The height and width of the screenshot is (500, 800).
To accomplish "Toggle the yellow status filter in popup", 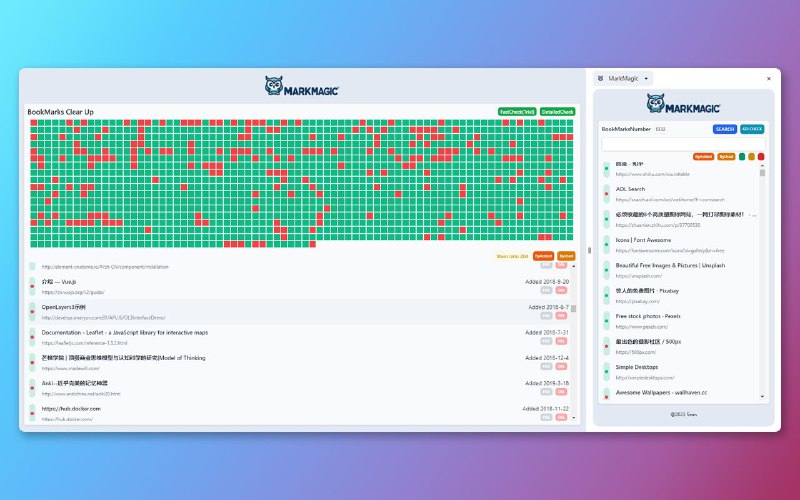I will click(751, 156).
